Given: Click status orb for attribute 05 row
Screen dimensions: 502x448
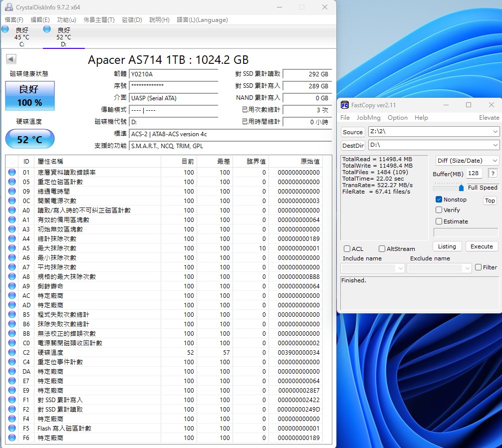Looking at the screenshot, I should click(12, 182).
